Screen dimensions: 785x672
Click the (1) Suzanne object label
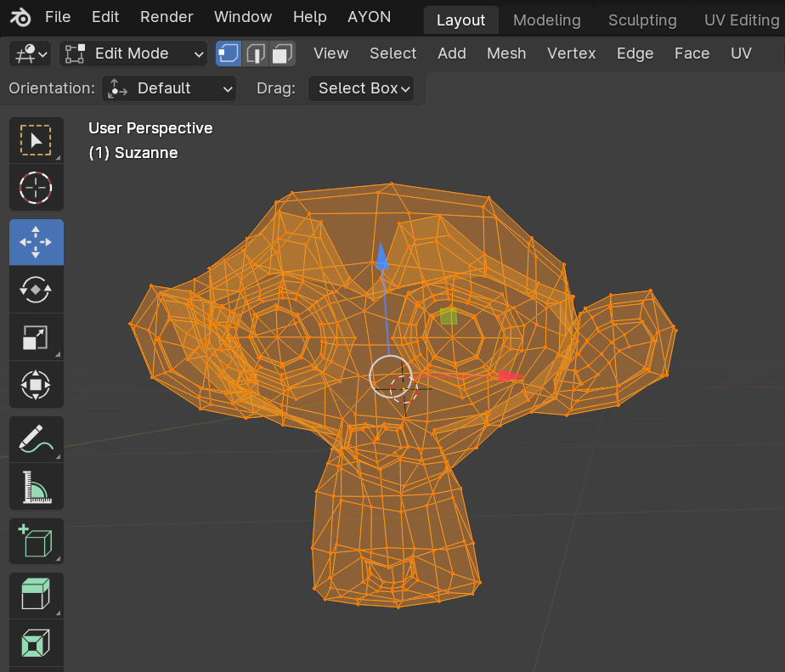(133, 153)
